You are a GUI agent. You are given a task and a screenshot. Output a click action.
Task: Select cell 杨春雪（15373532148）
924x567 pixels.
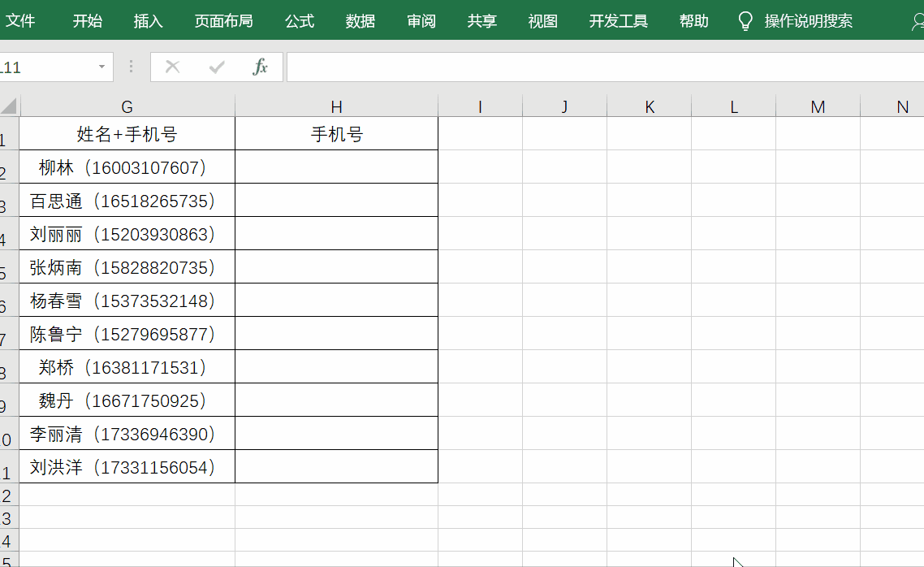pyautogui.click(x=127, y=300)
